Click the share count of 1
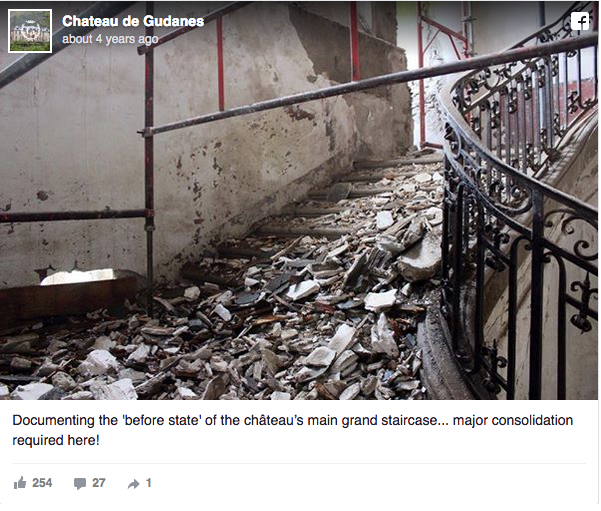This screenshot has width=601, height=511. coord(149,483)
